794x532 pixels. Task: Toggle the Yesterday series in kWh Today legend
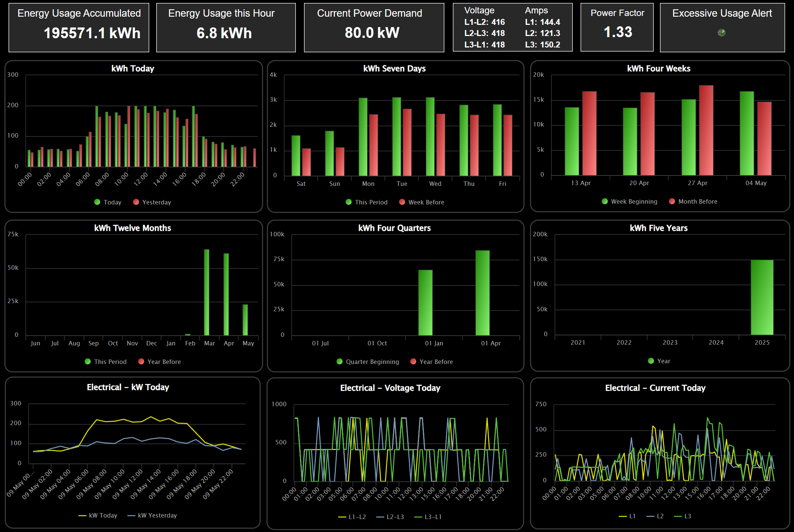[152, 202]
